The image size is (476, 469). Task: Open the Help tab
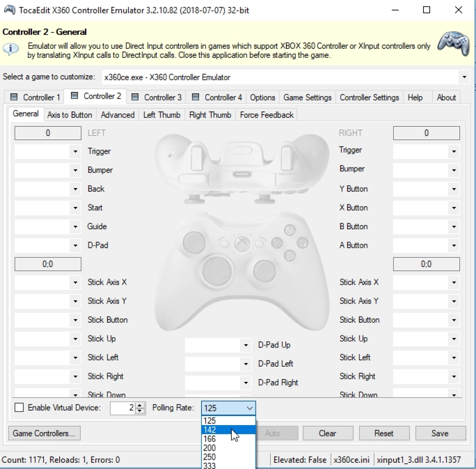[x=415, y=97]
